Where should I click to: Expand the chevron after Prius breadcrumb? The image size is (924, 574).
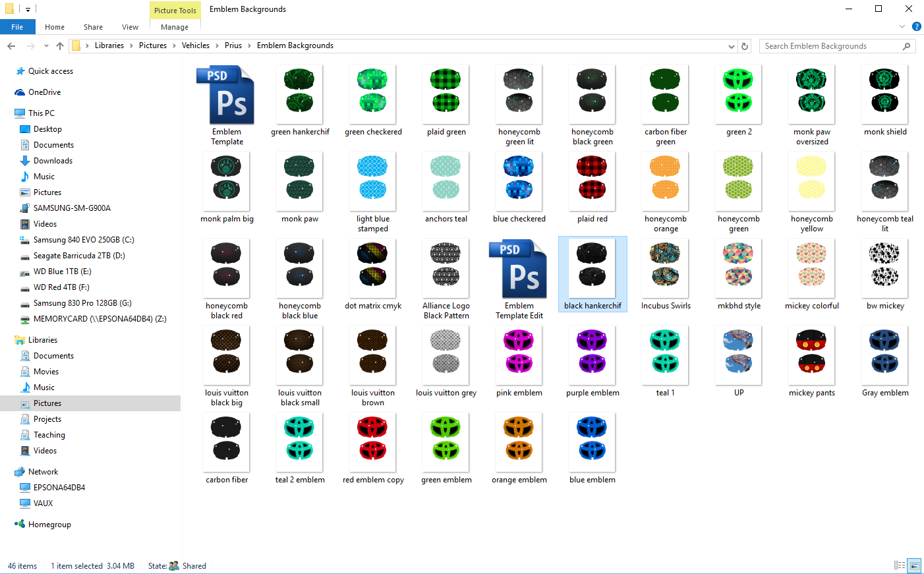point(249,46)
